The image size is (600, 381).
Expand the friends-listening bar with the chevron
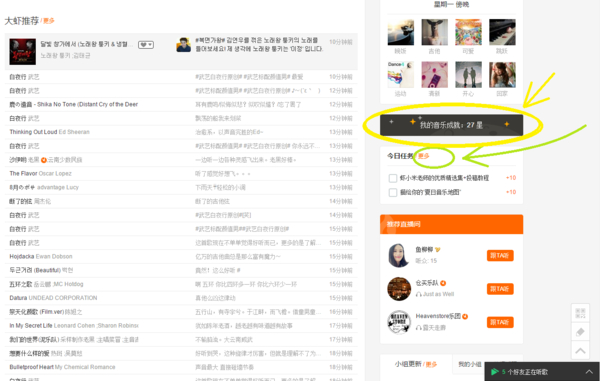coord(589,371)
